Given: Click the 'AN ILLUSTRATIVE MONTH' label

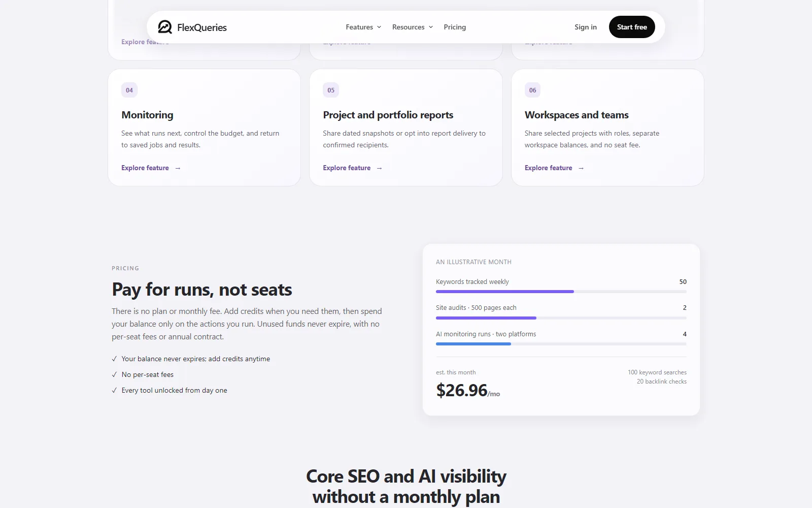Looking at the screenshot, I should click(473, 262).
